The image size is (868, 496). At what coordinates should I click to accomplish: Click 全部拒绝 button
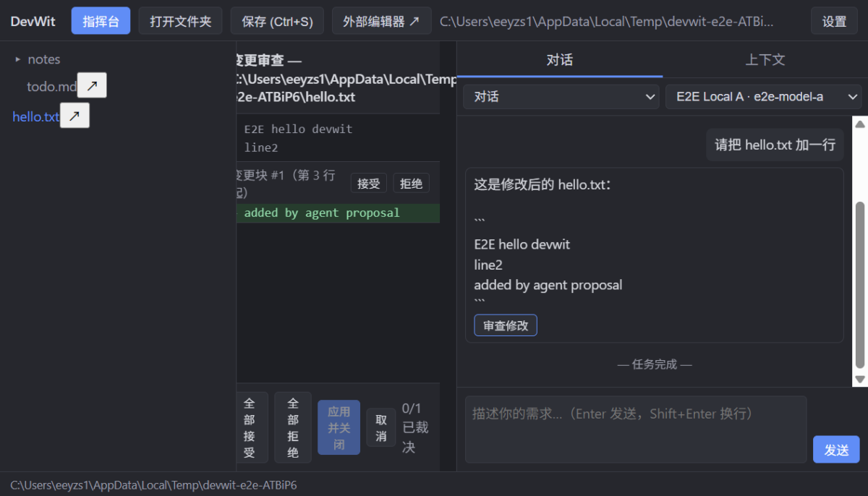click(293, 427)
